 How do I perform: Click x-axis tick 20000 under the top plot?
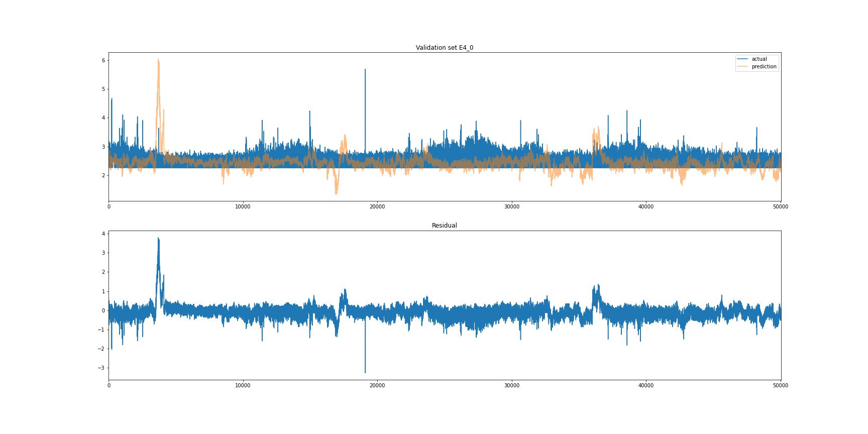point(377,206)
